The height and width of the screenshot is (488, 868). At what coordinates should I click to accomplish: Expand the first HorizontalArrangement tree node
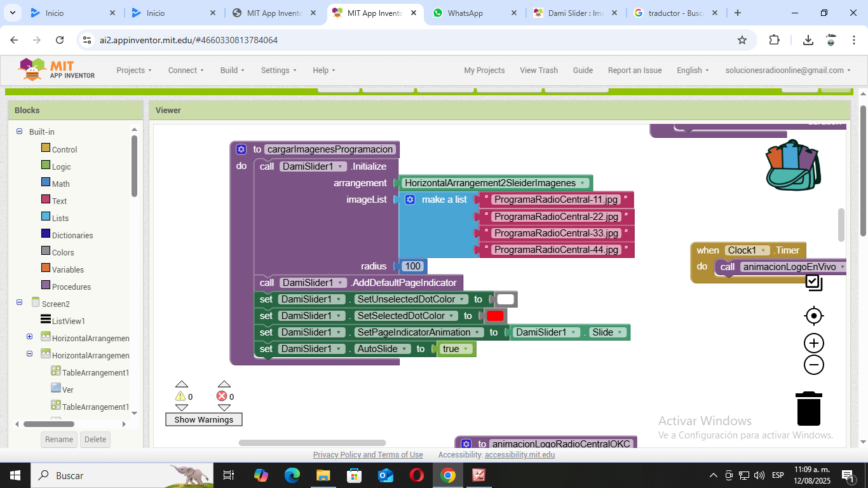click(29, 337)
